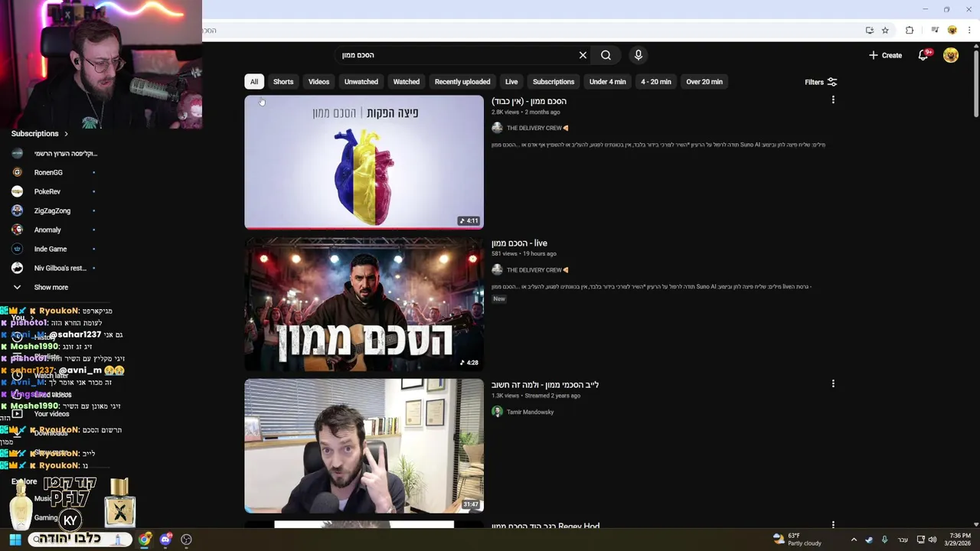
Task: Click Tamir Mandowsky channel avatar
Action: pos(497,412)
